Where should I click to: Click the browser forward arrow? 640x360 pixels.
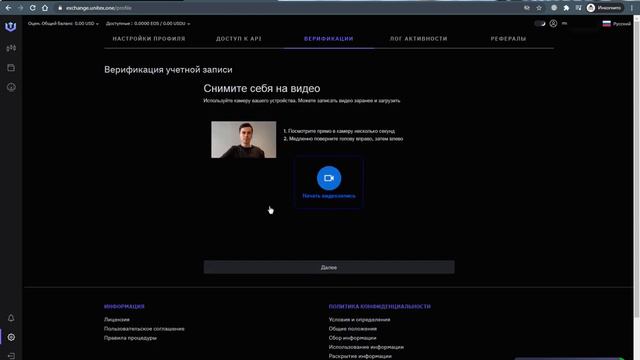(x=20, y=8)
